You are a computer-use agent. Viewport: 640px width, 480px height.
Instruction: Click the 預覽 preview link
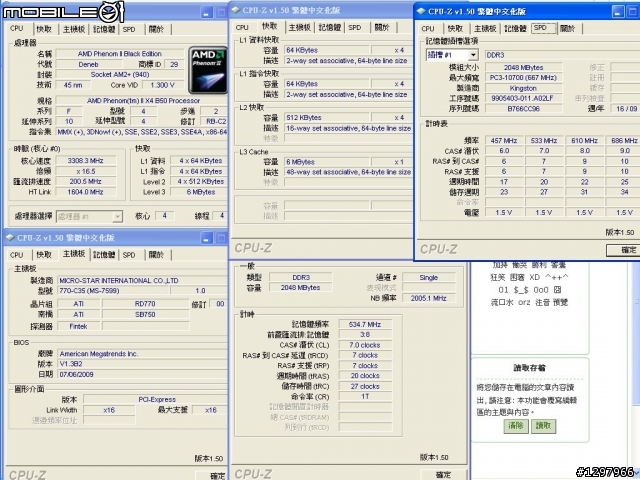560,302
